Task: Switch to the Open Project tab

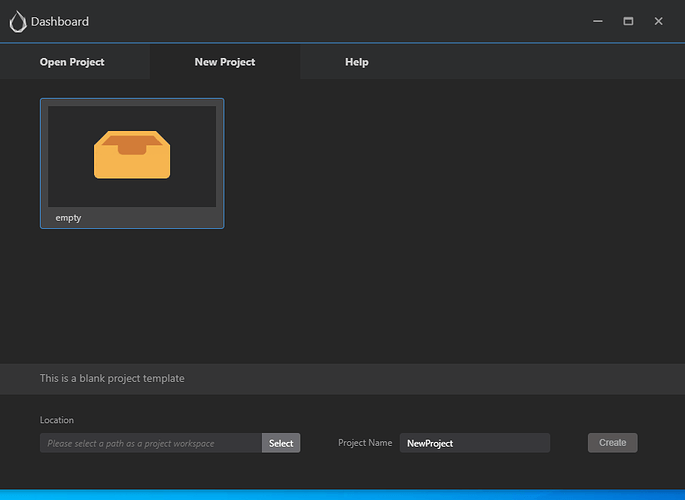Action: click(75, 62)
